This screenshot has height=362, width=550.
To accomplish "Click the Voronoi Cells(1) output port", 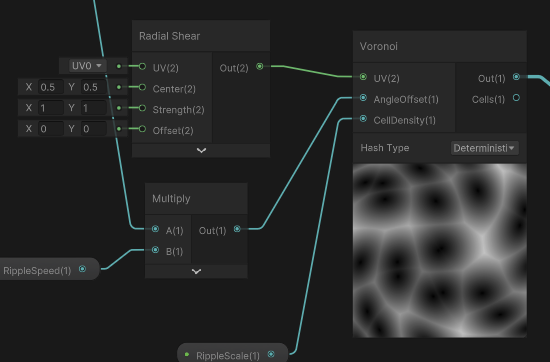I will pos(516,98).
